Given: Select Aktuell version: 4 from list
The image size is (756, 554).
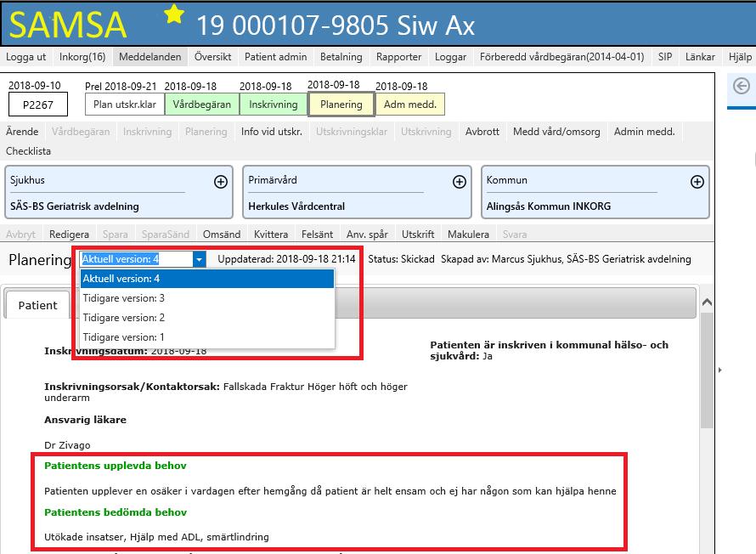Looking at the screenshot, I should coord(207,279).
